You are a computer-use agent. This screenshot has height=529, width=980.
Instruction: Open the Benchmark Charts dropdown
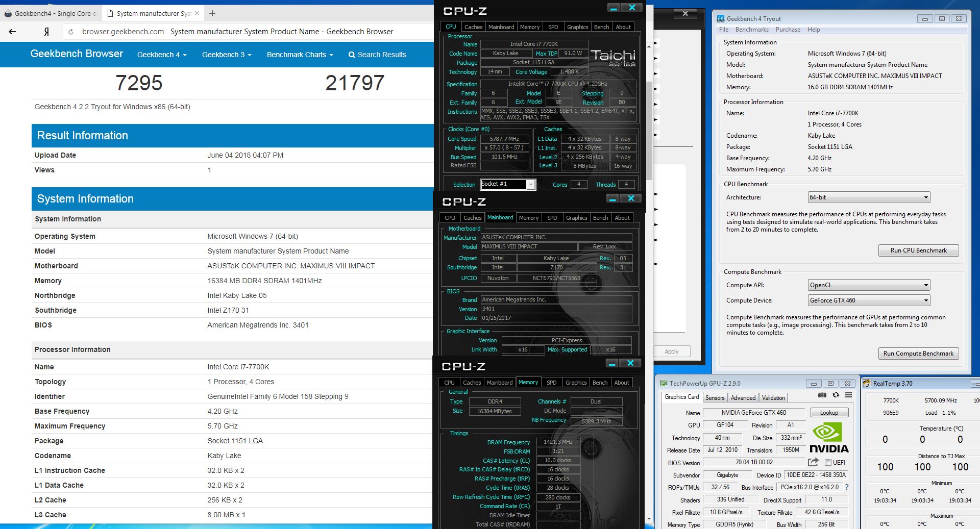300,55
